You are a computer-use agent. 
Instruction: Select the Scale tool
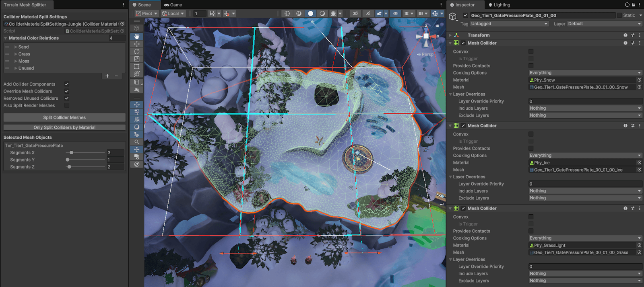coord(137,59)
